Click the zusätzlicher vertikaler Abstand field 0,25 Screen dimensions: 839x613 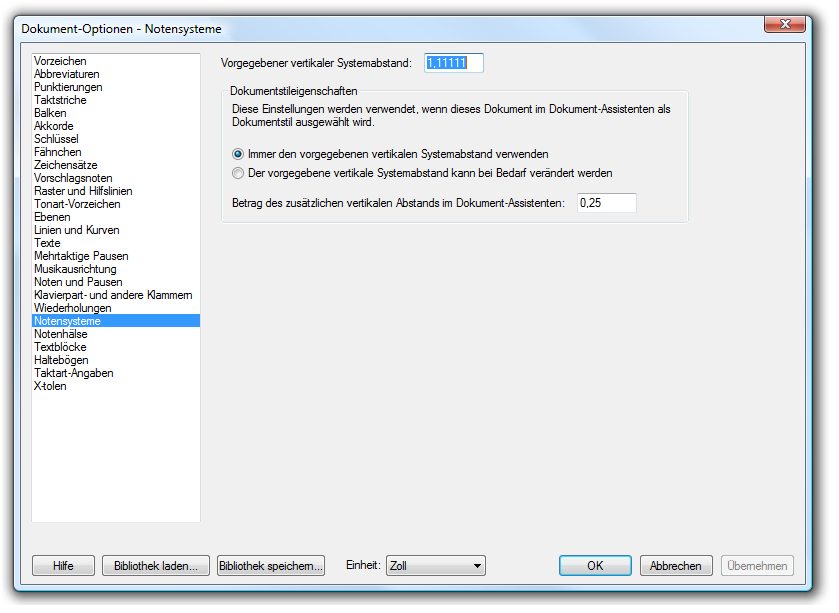[x=607, y=203]
